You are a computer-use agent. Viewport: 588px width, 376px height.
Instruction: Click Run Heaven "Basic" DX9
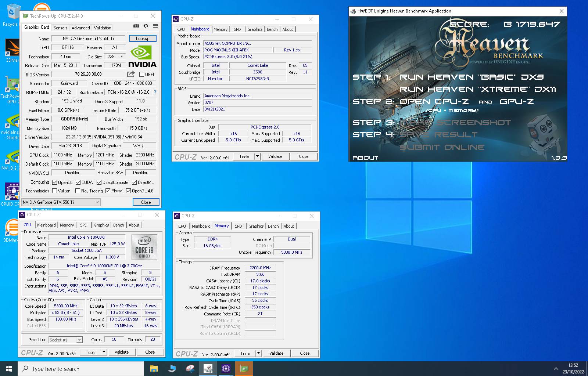tap(472, 77)
